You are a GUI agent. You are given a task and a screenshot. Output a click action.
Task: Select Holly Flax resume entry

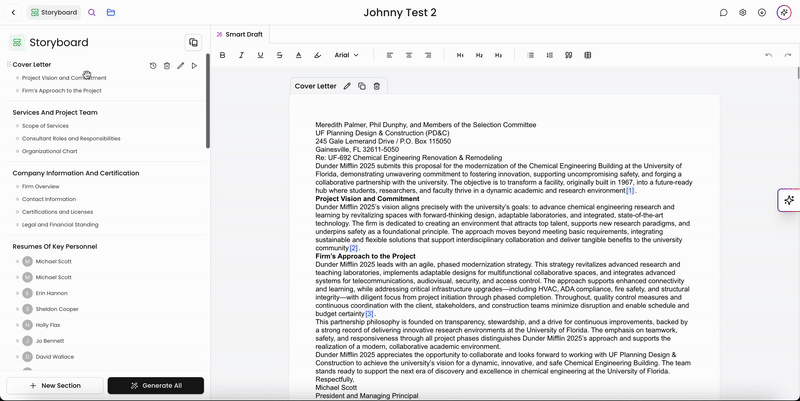48,325
